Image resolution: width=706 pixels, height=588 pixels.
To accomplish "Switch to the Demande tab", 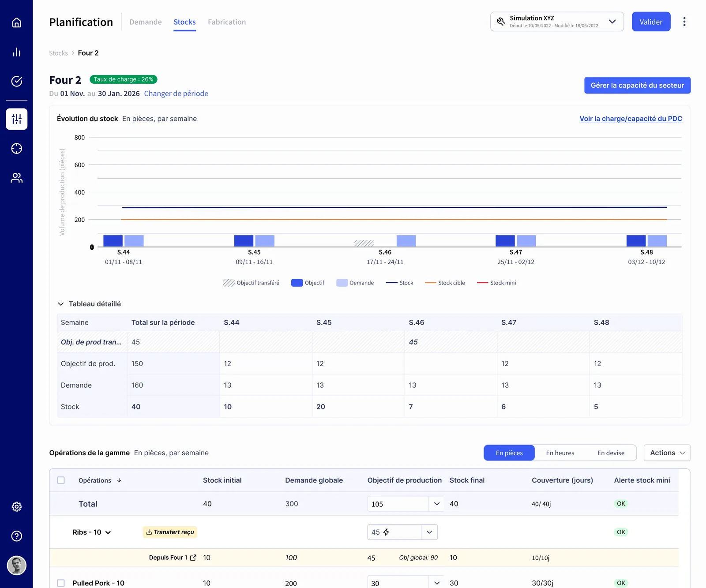I will pyautogui.click(x=146, y=22).
